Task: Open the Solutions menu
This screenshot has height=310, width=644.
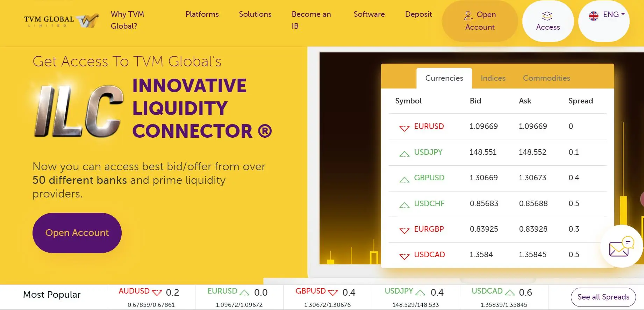Action: 255,14
